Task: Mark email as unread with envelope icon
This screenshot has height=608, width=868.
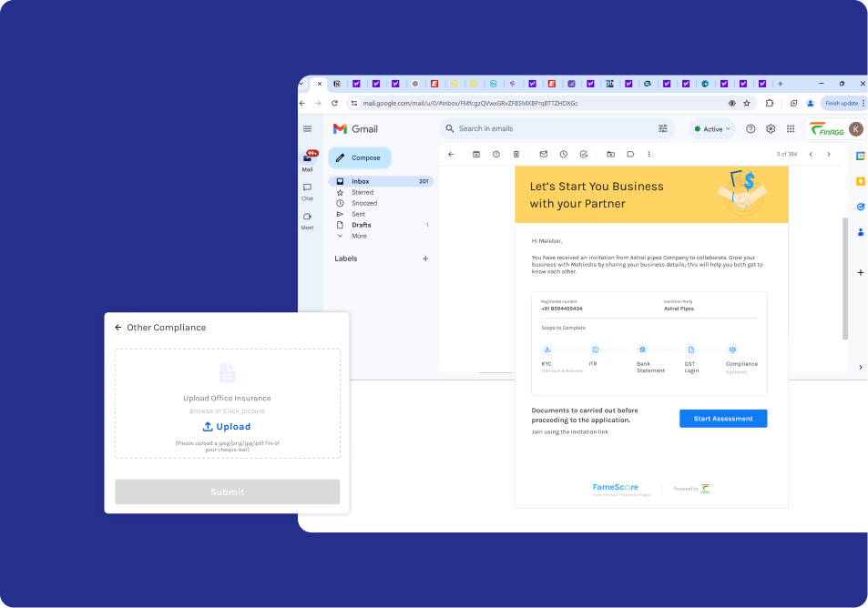Action: tap(544, 155)
